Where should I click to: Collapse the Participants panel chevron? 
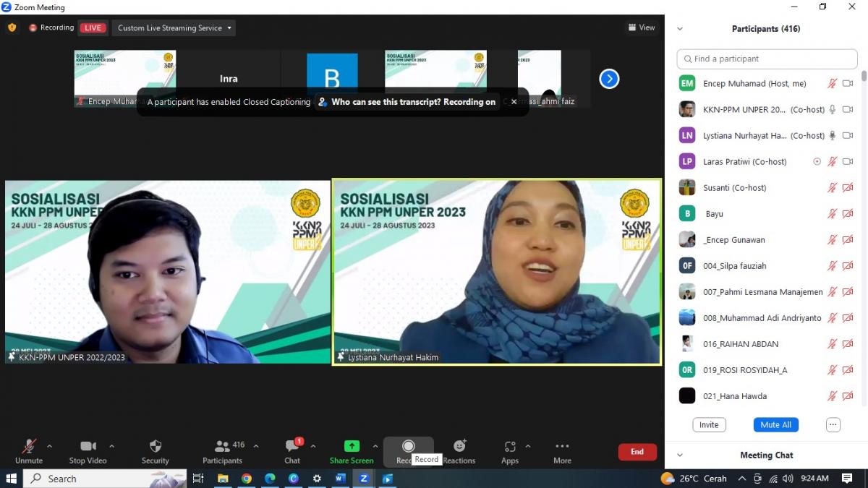[679, 29]
